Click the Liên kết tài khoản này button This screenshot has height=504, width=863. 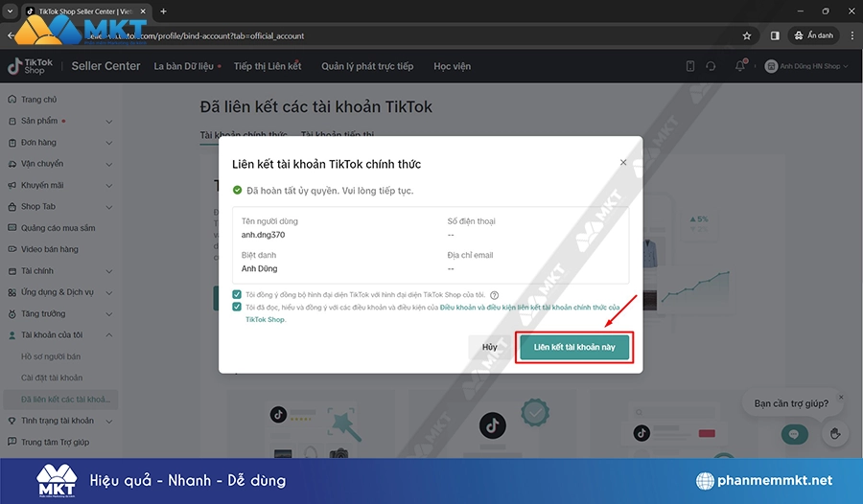tap(574, 347)
